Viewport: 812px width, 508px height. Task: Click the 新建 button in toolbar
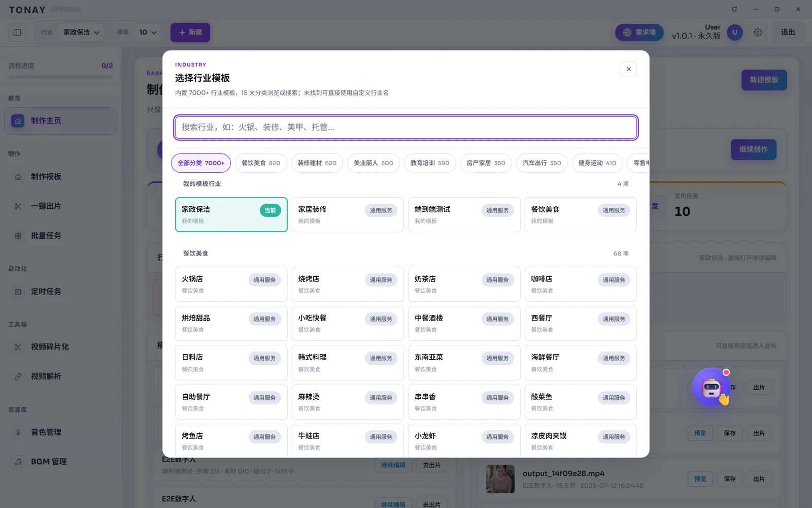[x=190, y=33]
